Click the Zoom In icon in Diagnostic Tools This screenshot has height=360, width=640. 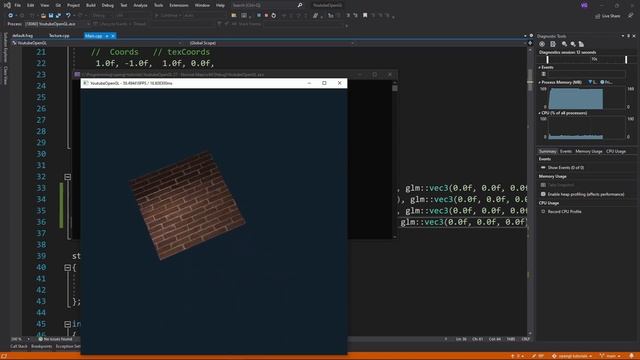564,44
